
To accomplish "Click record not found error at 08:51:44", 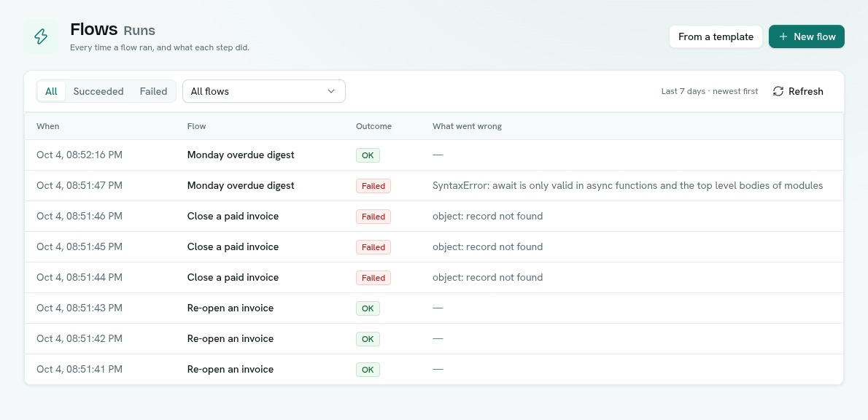I will (x=488, y=277).
